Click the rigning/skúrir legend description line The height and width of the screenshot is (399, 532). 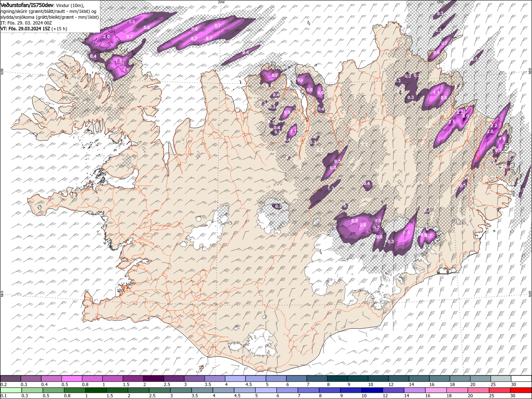pos(49,11)
